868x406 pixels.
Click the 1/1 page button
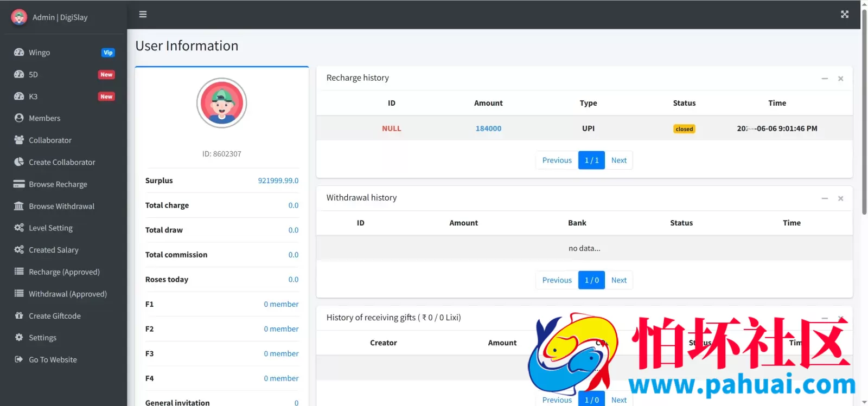pos(591,160)
